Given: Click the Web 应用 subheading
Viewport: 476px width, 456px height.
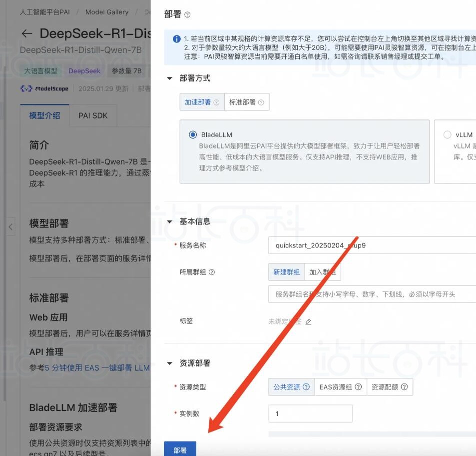Looking at the screenshot, I should point(48,317).
